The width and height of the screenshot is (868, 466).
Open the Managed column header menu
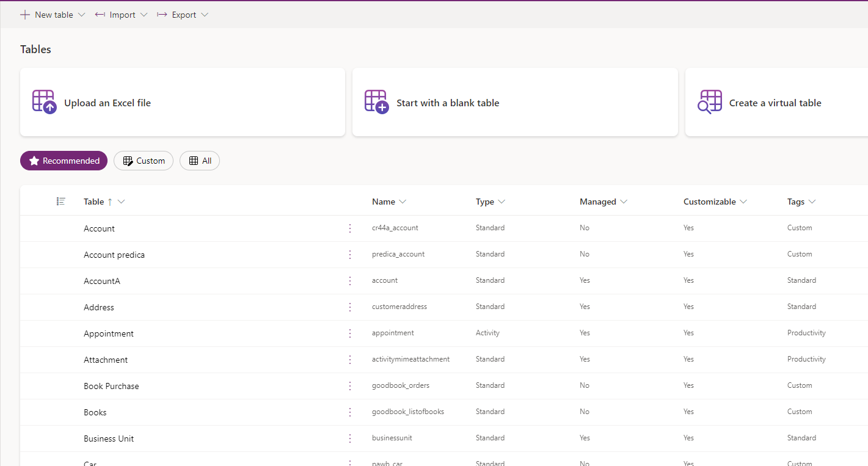(604, 202)
